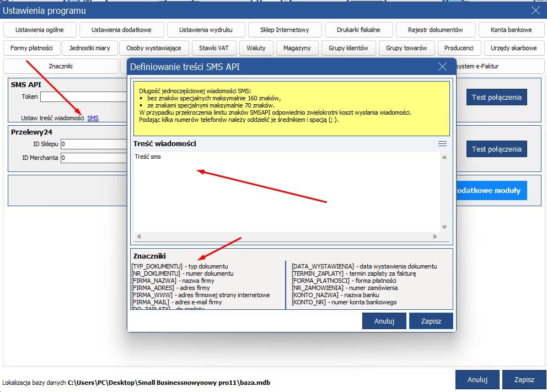Focus the ID Sklepu input field
Screen dimensions: 547x392
click(94, 144)
